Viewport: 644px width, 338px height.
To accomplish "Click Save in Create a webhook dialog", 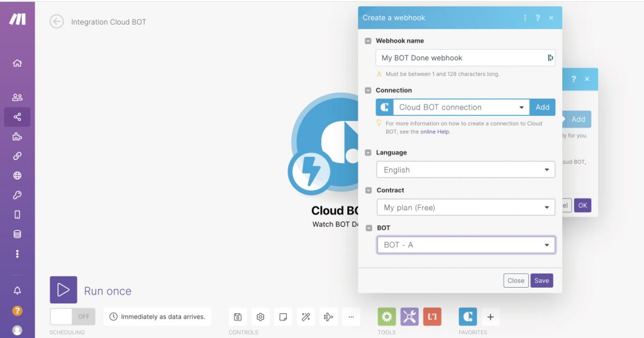I will [x=541, y=281].
